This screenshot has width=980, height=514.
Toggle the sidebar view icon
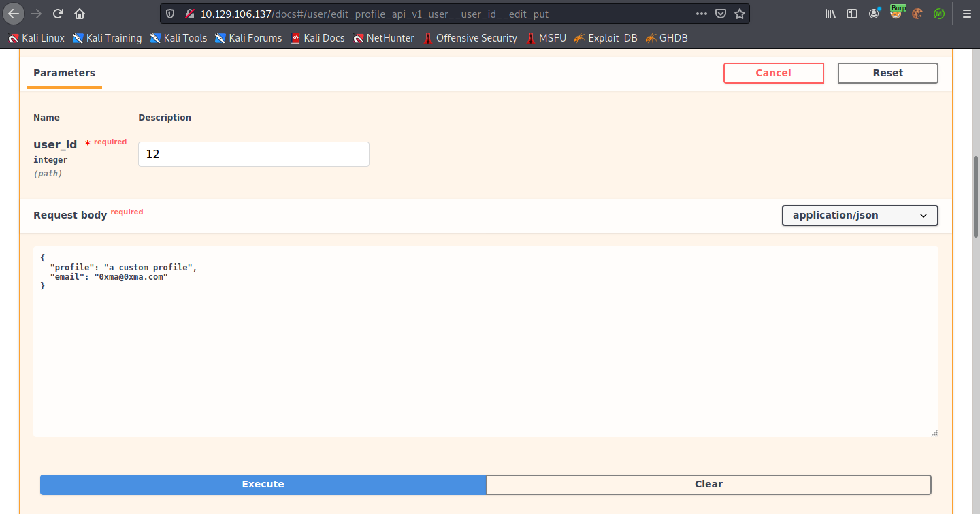pyautogui.click(x=852, y=14)
